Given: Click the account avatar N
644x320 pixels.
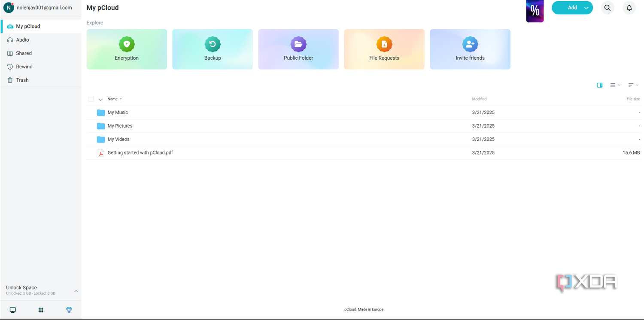Looking at the screenshot, I should [x=9, y=8].
